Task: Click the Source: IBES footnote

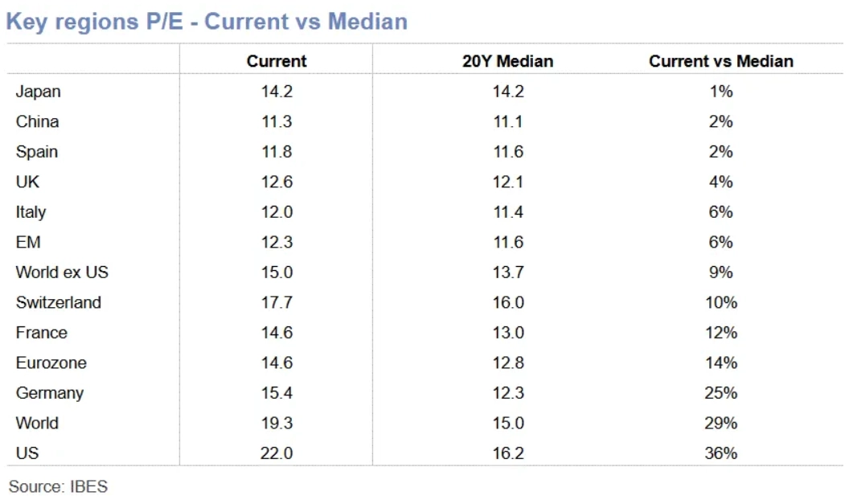Action: click(x=58, y=486)
